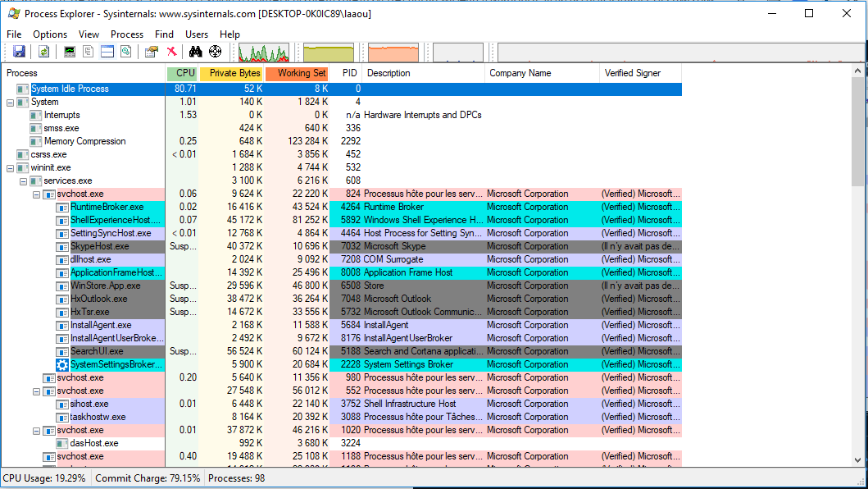The width and height of the screenshot is (868, 489).
Task: Kill the selected process with the red X
Action: [x=171, y=51]
